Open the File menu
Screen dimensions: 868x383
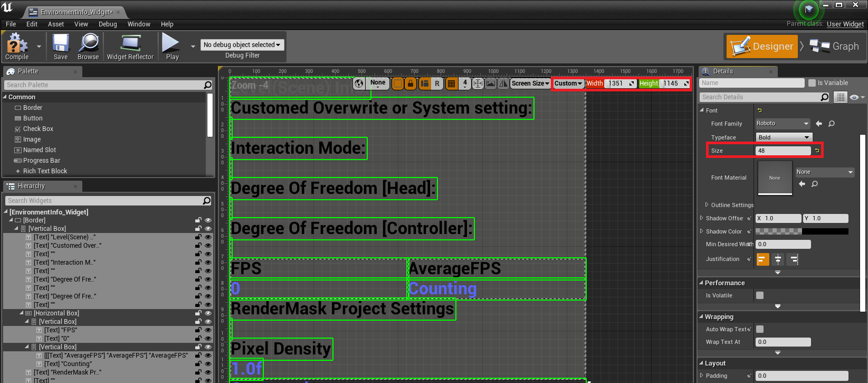click(x=11, y=24)
